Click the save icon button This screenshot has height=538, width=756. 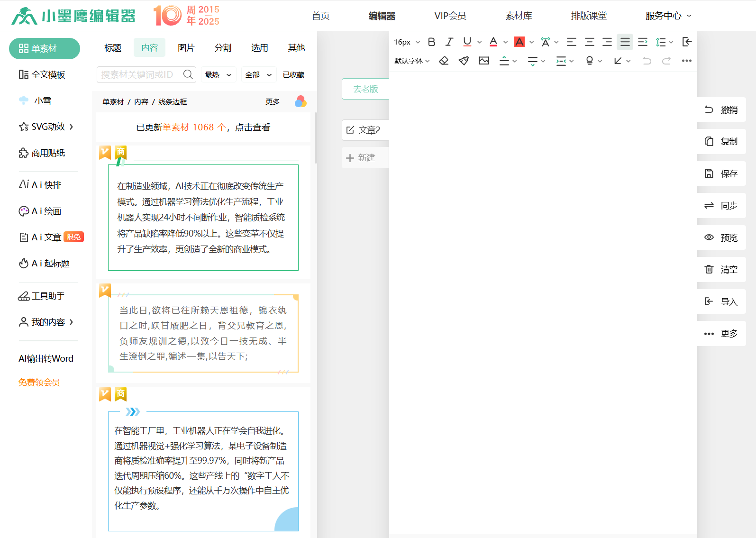(709, 173)
